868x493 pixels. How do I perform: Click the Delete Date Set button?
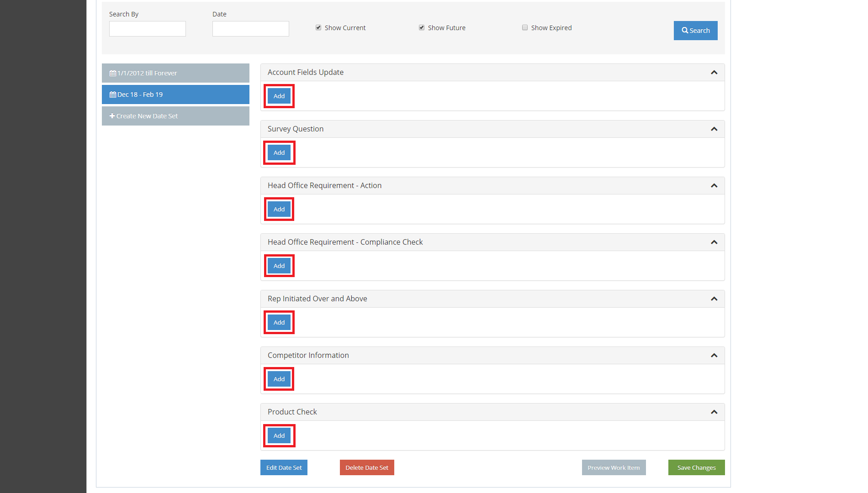tap(367, 467)
